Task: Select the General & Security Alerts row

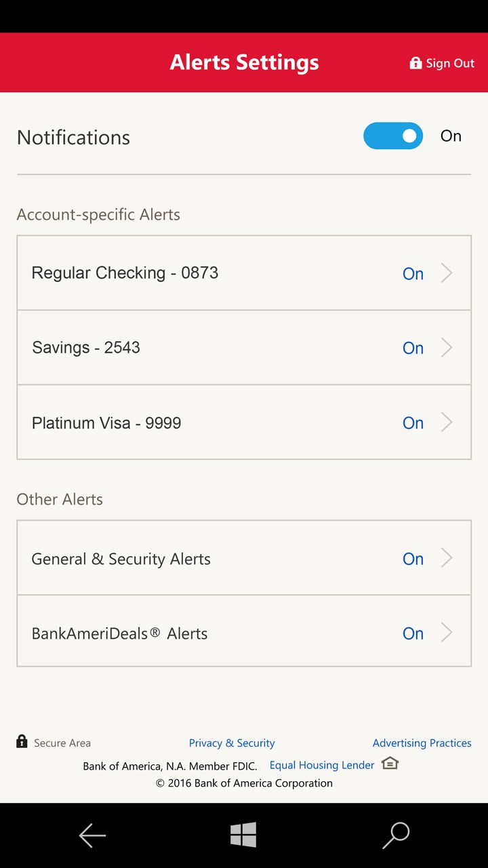Action: (x=203, y=559)
